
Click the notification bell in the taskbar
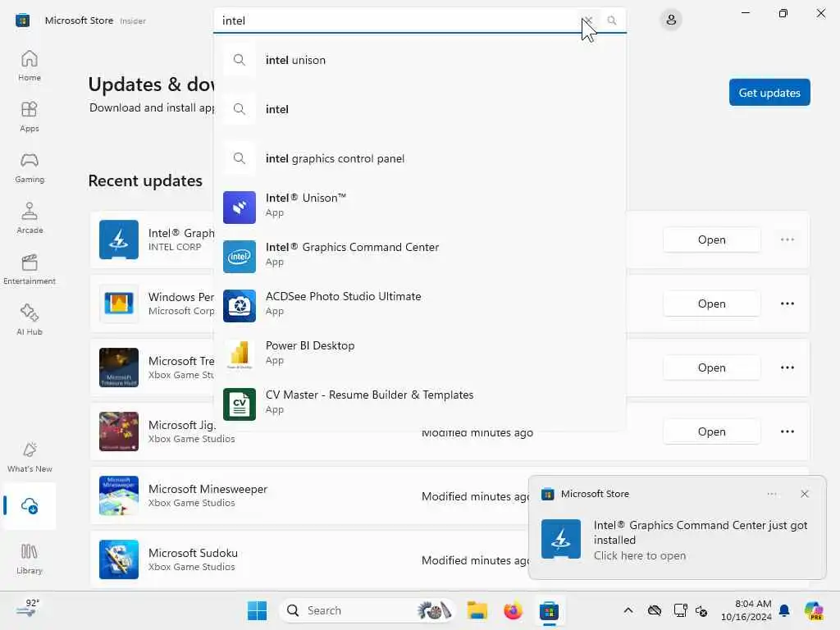coord(784,610)
